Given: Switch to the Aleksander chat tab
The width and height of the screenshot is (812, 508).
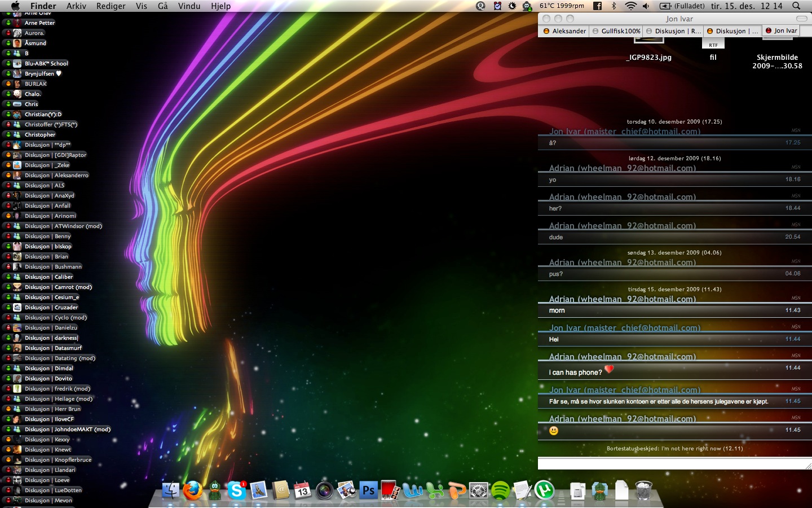Looking at the screenshot, I should click(x=564, y=31).
